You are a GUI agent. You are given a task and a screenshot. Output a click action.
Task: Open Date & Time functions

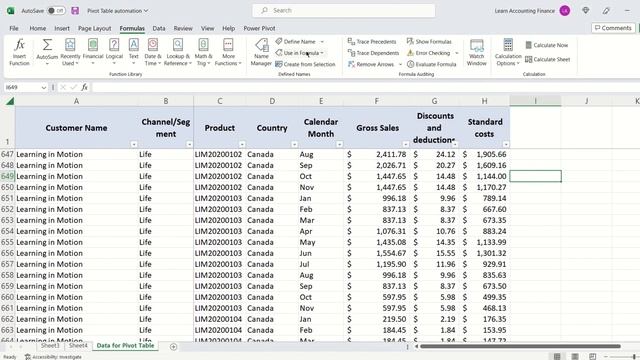click(153, 51)
